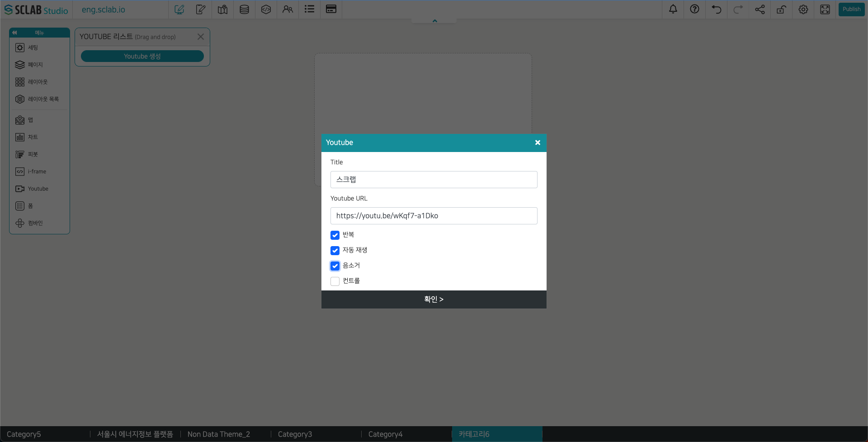Open 레이아웃 in side menu
868x442 pixels.
point(39,82)
